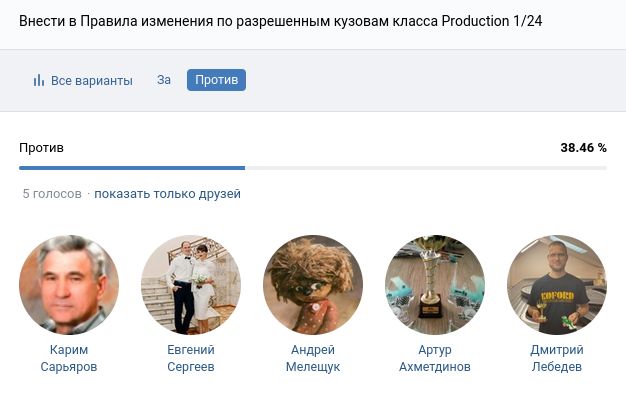Image resolution: width=626 pixels, height=407 pixels.
Task: Click the name link Артур Ахметдинов
Action: [435, 358]
